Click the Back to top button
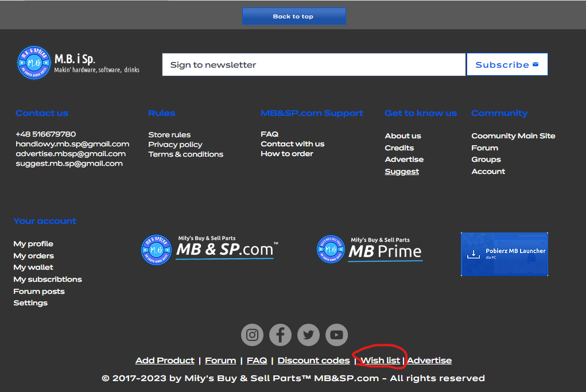The height and width of the screenshot is (392, 586). click(294, 17)
